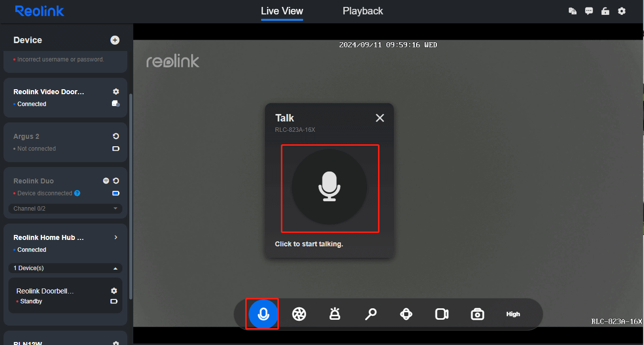Viewport: 644px width, 345px height.
Task: Click the Reolink logo in header
Action: point(40,11)
